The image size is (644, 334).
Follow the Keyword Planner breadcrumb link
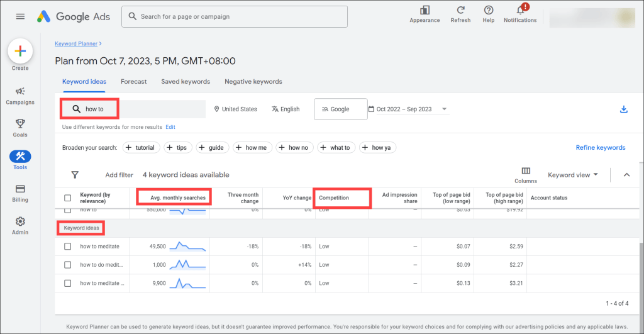76,43
